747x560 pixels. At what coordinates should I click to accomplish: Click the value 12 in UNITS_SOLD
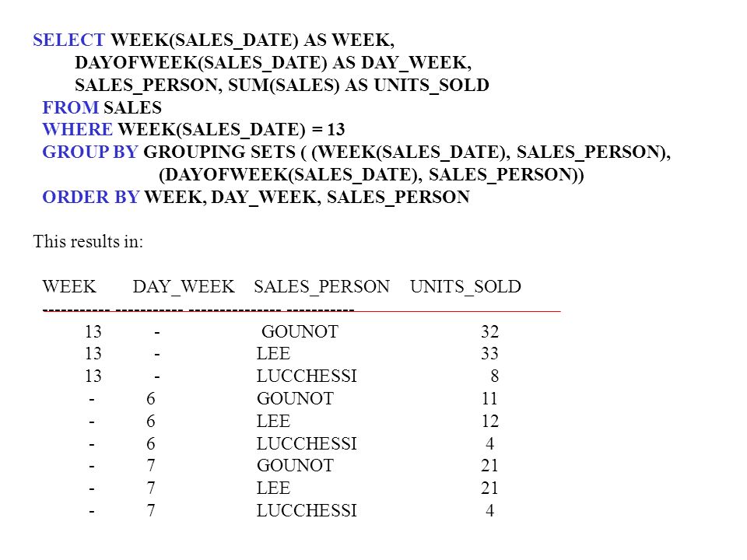pyautogui.click(x=489, y=421)
